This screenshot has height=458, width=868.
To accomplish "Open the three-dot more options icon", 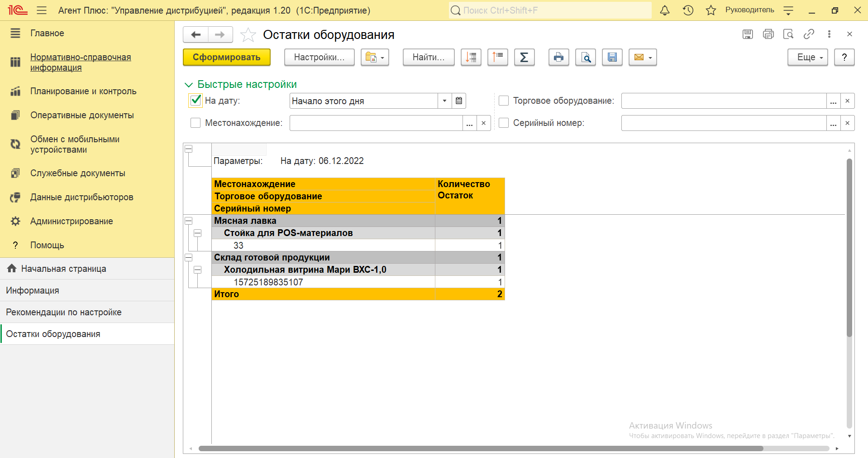I will pyautogui.click(x=829, y=34).
